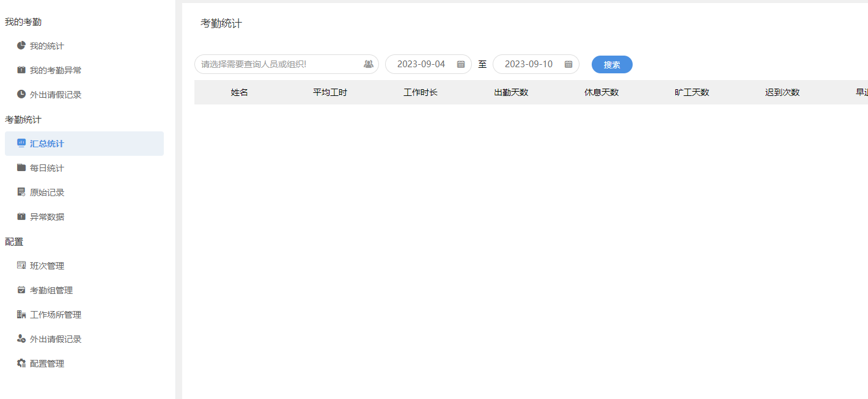Click the 姓名 column header

point(240,92)
